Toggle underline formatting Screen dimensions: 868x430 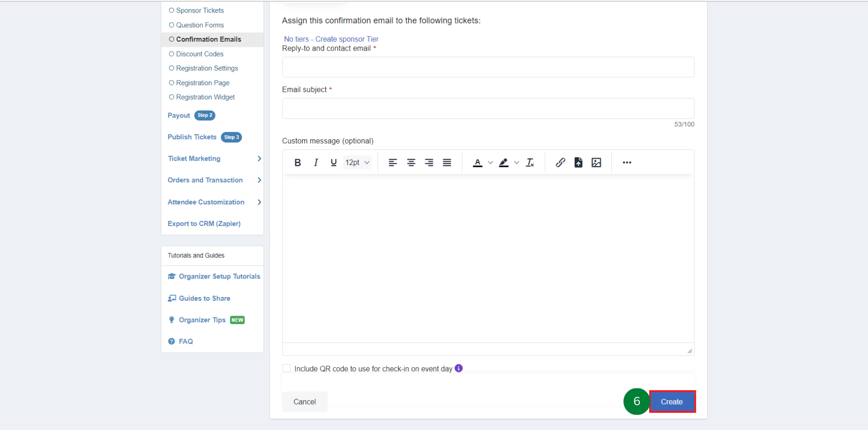334,162
